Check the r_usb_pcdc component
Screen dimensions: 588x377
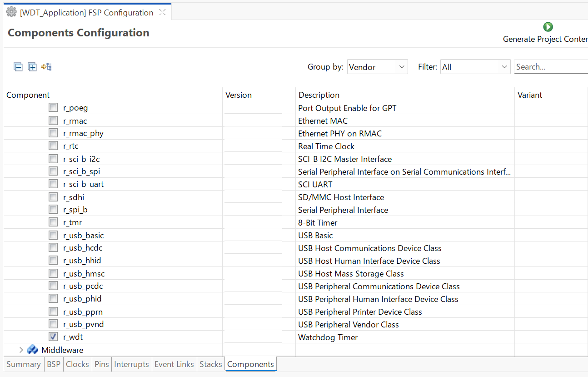tap(53, 286)
